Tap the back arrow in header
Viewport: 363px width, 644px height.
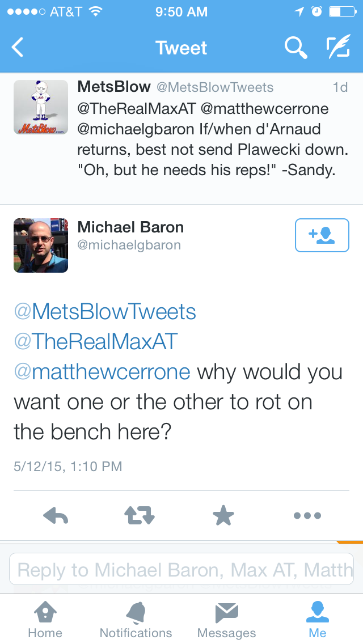pos(18,48)
